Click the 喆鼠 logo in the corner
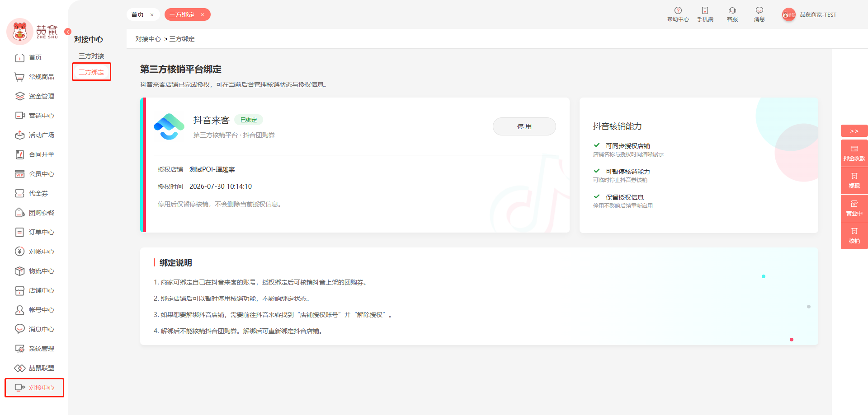868x415 pixels. point(33,31)
